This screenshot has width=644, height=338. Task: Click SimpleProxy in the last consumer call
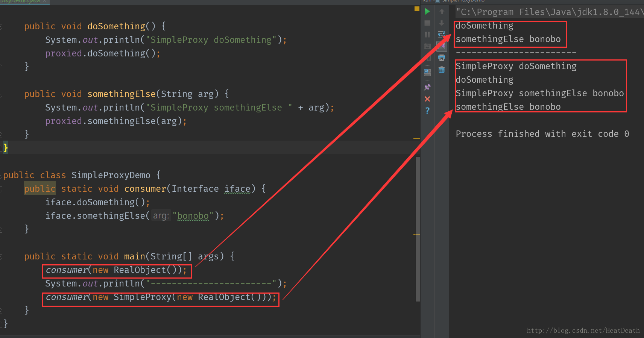pos(143,297)
